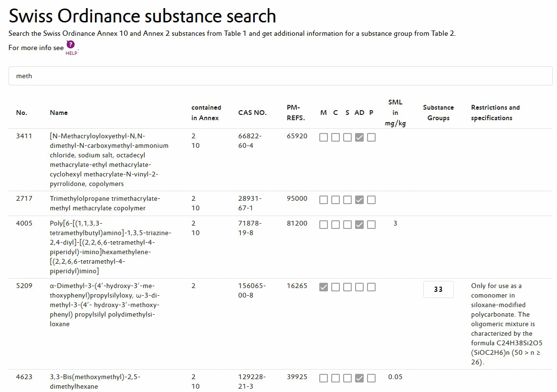Open the purple HELP question mark icon

point(71,44)
